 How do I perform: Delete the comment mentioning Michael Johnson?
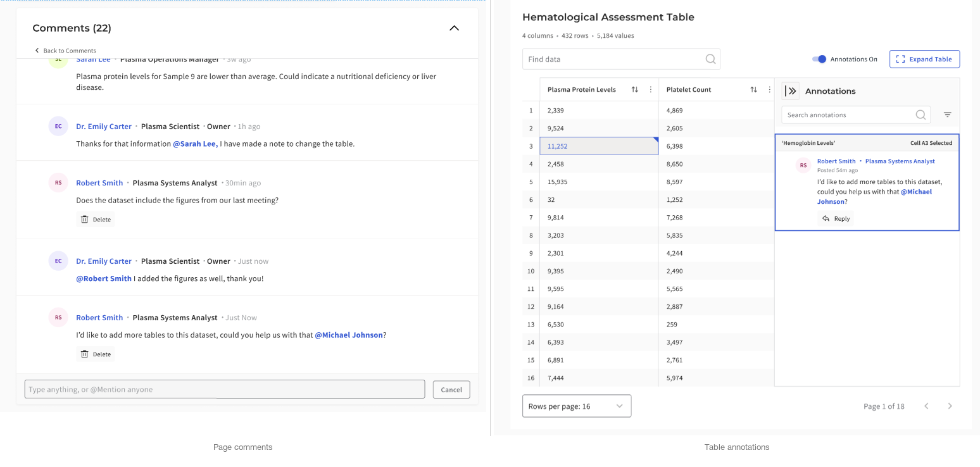96,354
